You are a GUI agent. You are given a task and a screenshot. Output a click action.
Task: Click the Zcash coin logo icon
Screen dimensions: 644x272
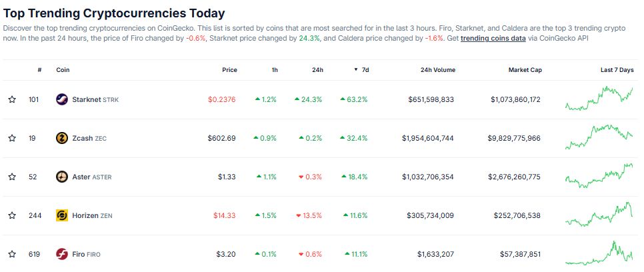[x=62, y=138]
